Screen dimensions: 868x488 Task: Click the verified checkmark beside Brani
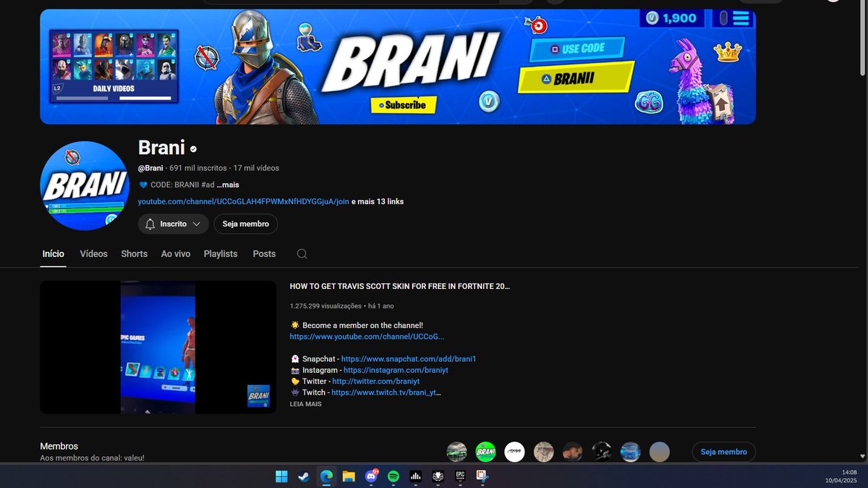tap(193, 149)
